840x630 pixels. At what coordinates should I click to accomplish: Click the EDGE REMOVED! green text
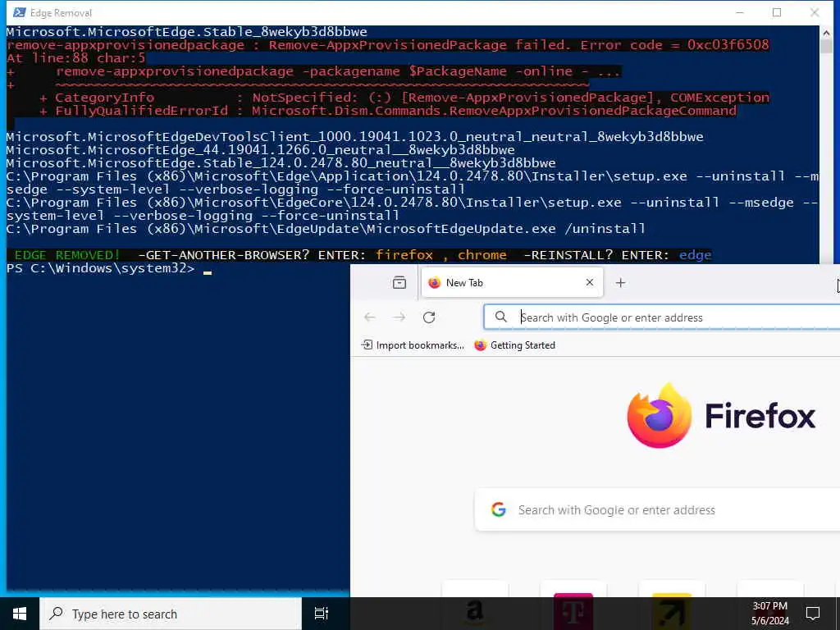coord(67,255)
